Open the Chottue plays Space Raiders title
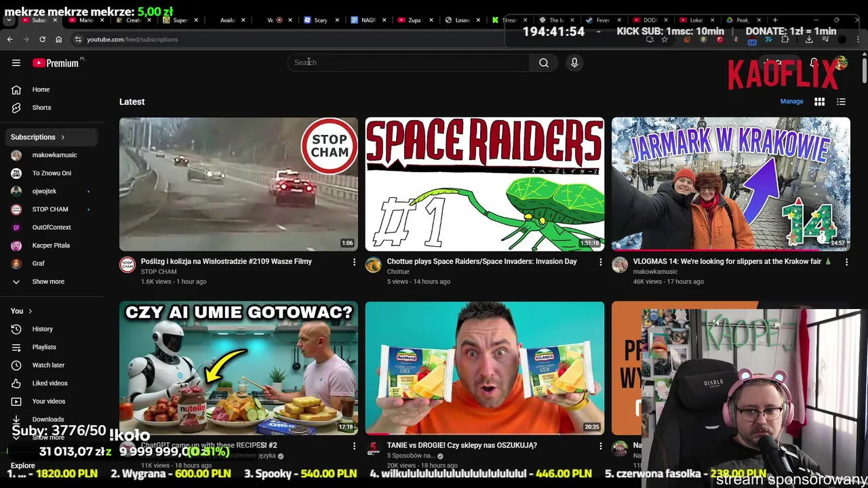 click(482, 262)
